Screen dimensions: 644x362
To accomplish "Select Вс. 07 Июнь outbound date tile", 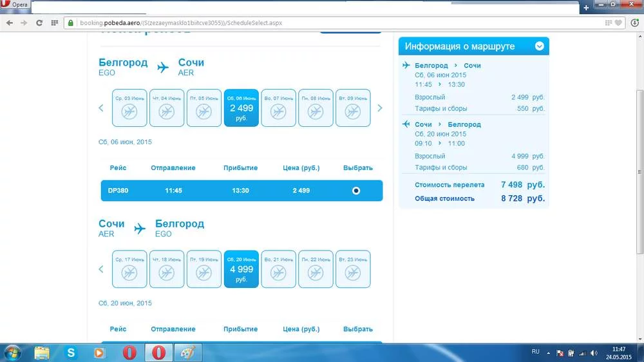I will click(278, 108).
